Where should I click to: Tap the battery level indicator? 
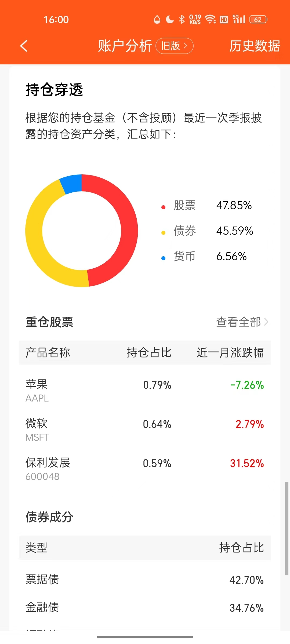coord(258,19)
